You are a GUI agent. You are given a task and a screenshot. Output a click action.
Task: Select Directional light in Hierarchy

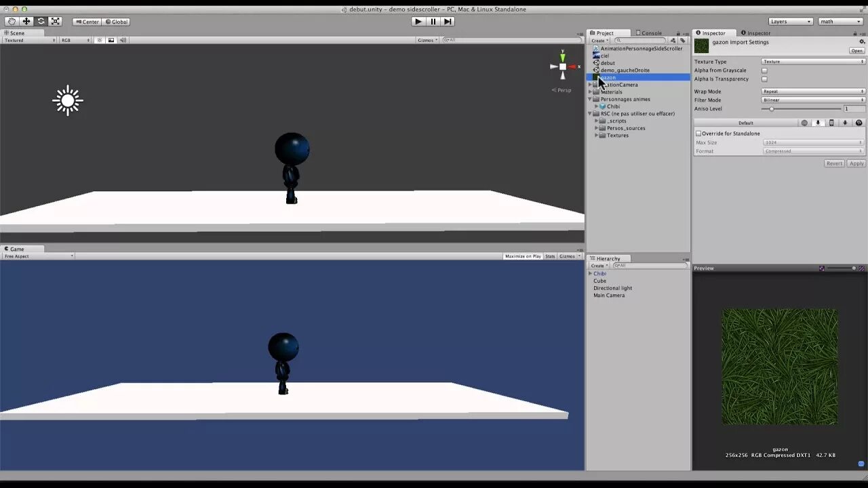[x=612, y=288]
